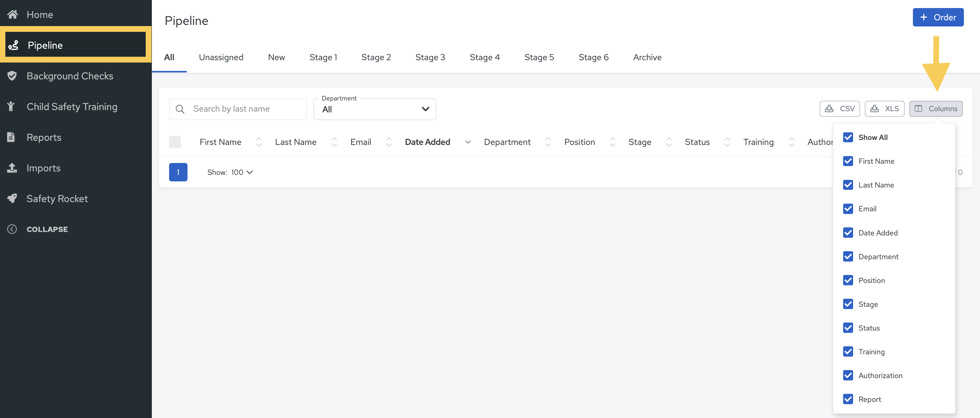Sort by Email using its arrows
980x418 pixels.
389,142
